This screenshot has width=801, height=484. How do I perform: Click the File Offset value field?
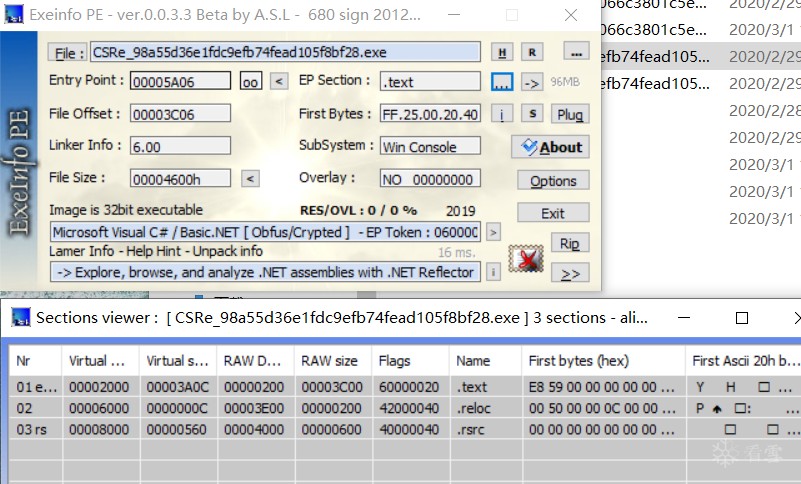(x=180, y=113)
